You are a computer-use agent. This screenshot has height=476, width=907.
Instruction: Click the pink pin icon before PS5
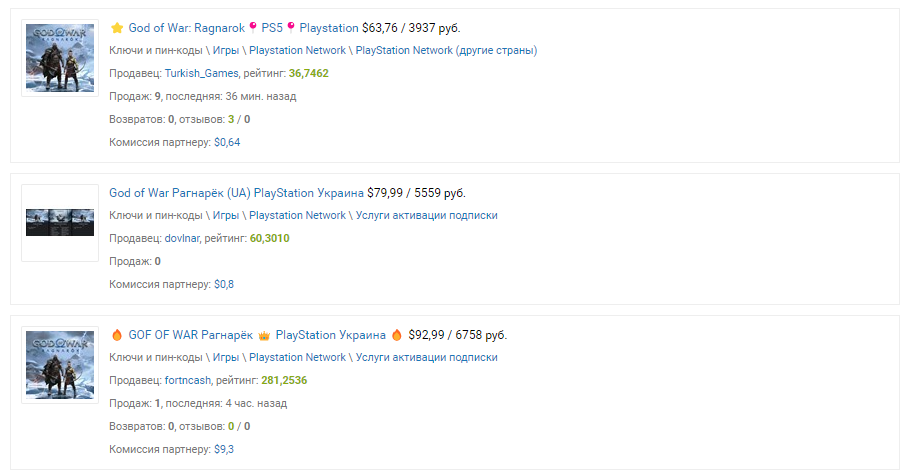click(x=253, y=27)
